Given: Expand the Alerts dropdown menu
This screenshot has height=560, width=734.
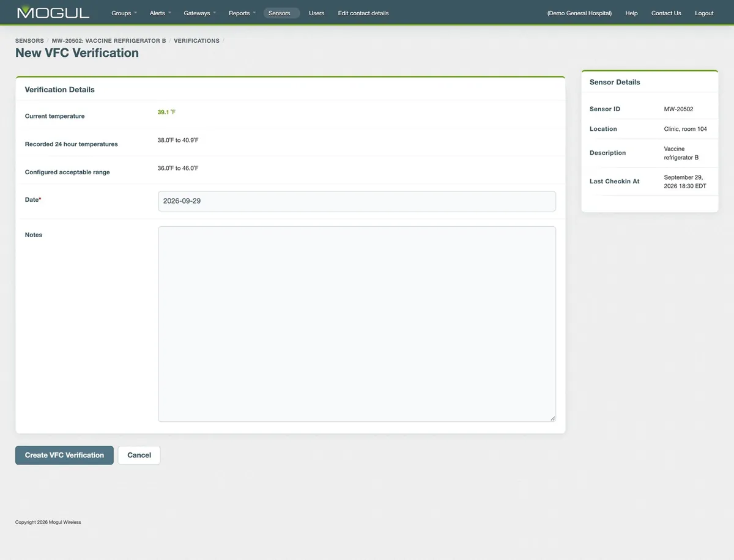Looking at the screenshot, I should point(160,13).
